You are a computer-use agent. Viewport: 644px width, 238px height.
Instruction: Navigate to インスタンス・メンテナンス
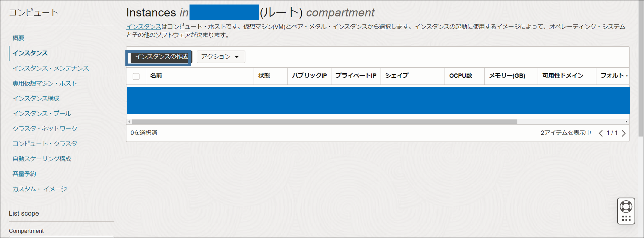click(51, 68)
